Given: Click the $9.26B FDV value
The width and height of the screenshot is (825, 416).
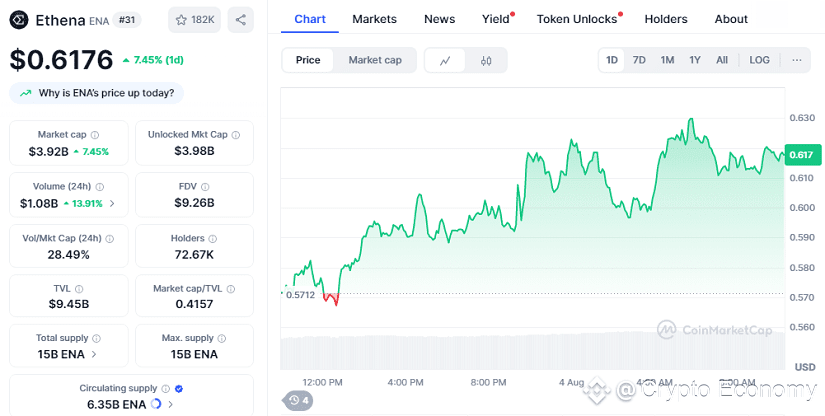Looking at the screenshot, I should pyautogui.click(x=194, y=203).
